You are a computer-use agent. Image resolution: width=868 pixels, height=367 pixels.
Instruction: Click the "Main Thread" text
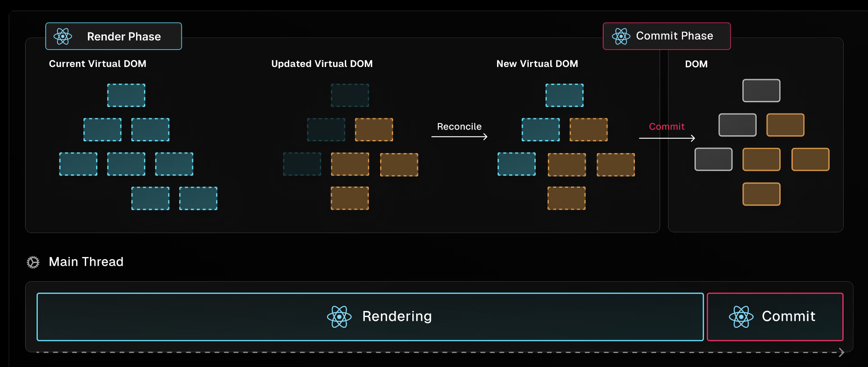[x=86, y=262]
